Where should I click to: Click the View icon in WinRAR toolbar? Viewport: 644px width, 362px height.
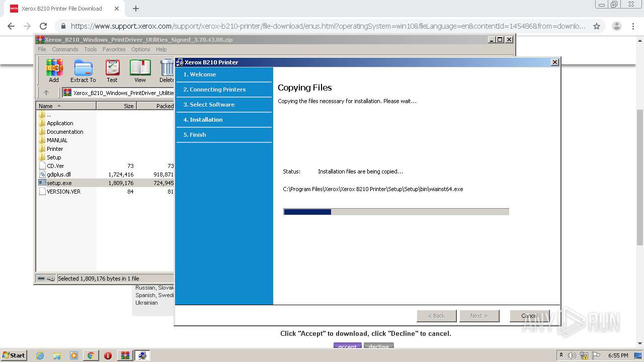tap(140, 71)
